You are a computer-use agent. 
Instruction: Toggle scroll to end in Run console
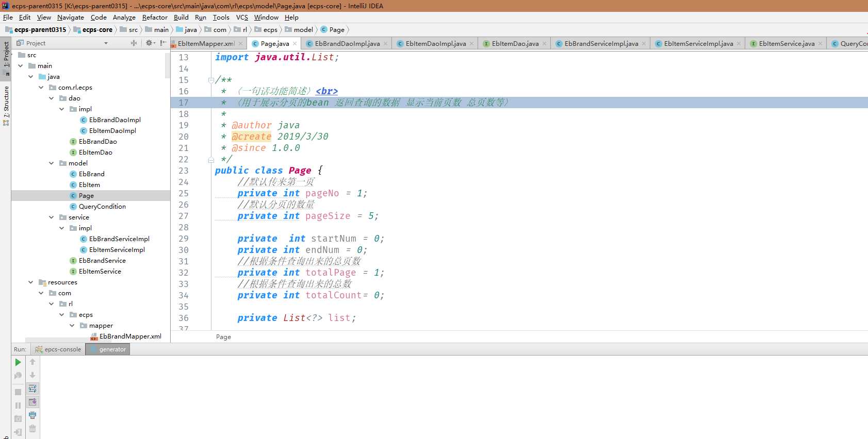tap(32, 402)
